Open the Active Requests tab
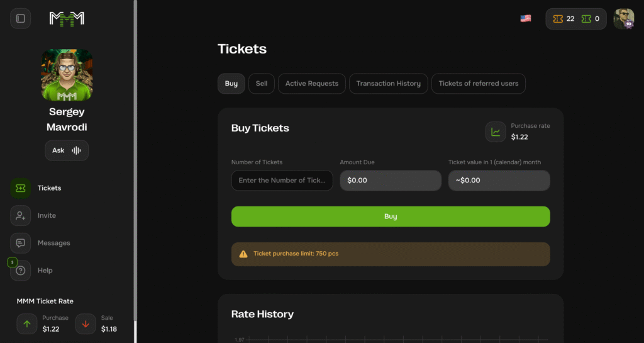644x343 pixels. [311, 84]
